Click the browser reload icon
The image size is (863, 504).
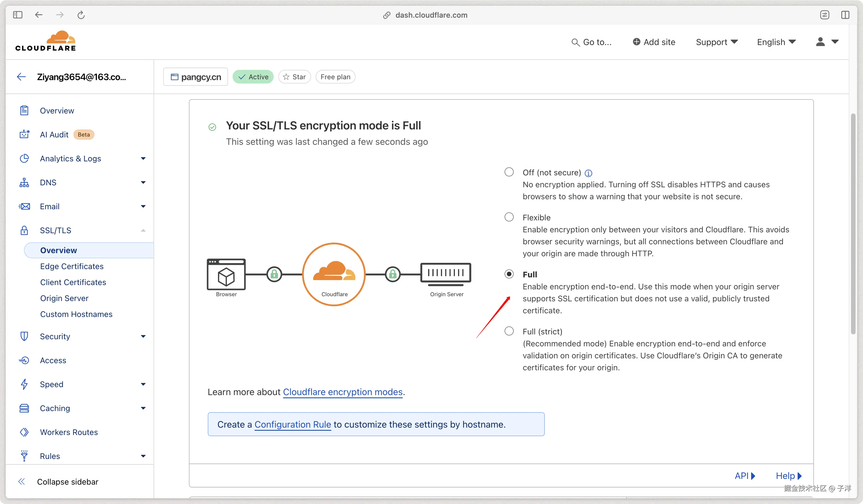[81, 15]
